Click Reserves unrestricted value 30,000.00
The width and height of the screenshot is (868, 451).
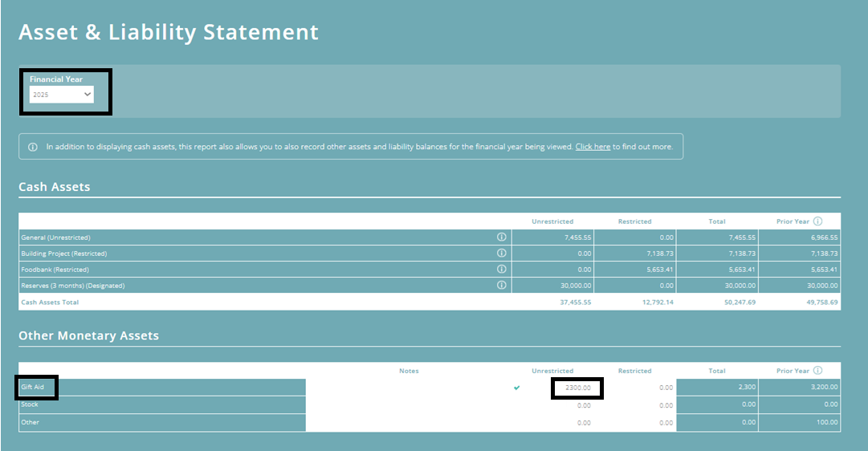click(576, 286)
